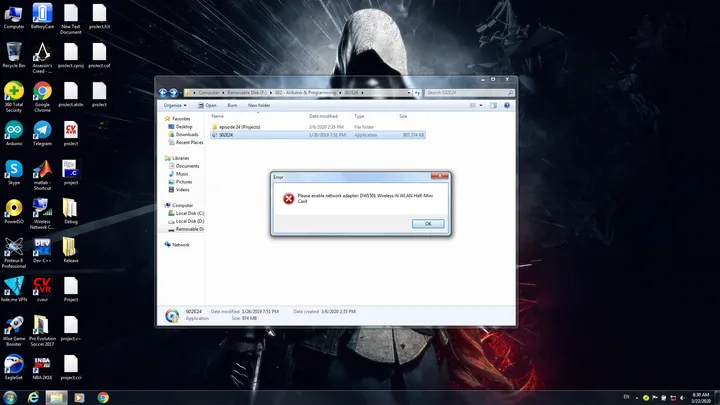
Task: Select the Telegram desktop shortcut
Action: click(42, 133)
